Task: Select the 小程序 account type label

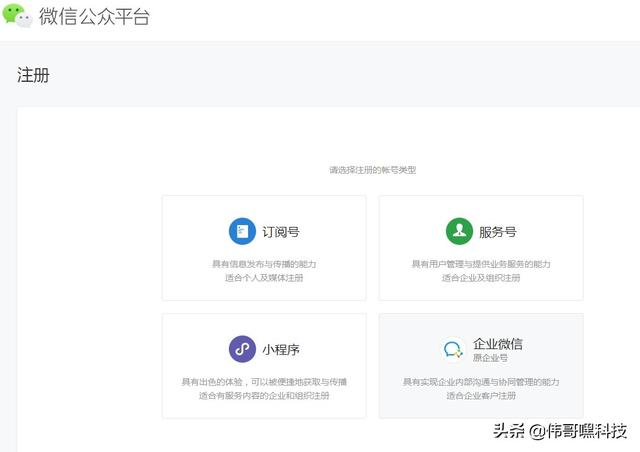Action: (281, 350)
